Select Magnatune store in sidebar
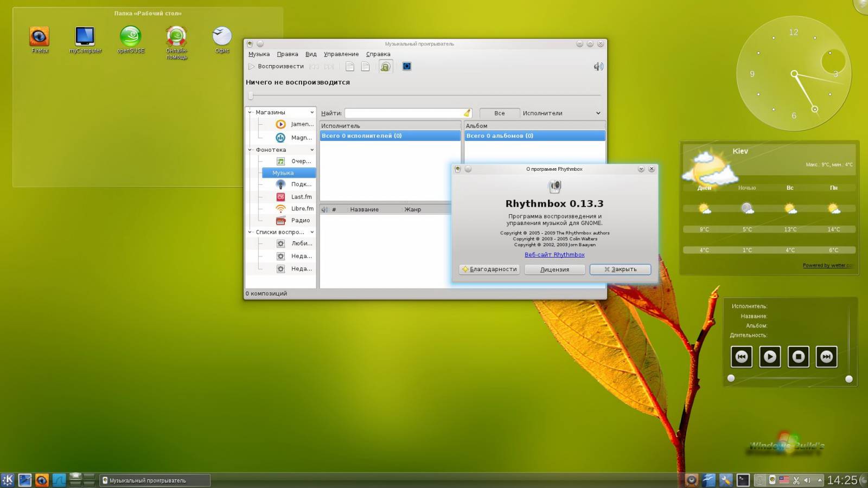 pos(295,137)
